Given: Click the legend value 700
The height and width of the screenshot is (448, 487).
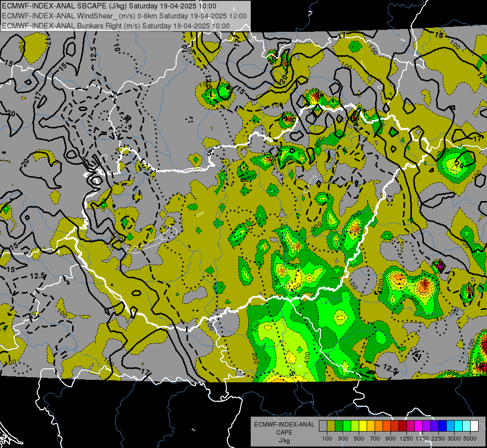Looking at the screenshot, I should (375, 439).
